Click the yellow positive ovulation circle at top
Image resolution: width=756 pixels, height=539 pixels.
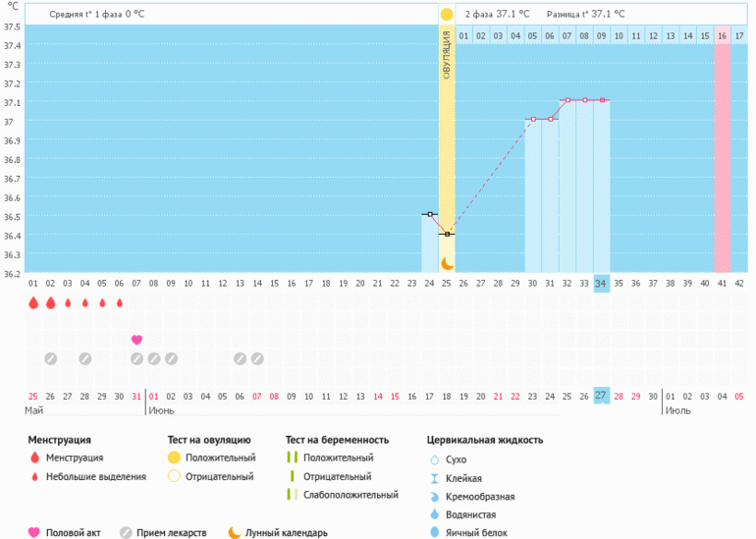[x=447, y=15]
